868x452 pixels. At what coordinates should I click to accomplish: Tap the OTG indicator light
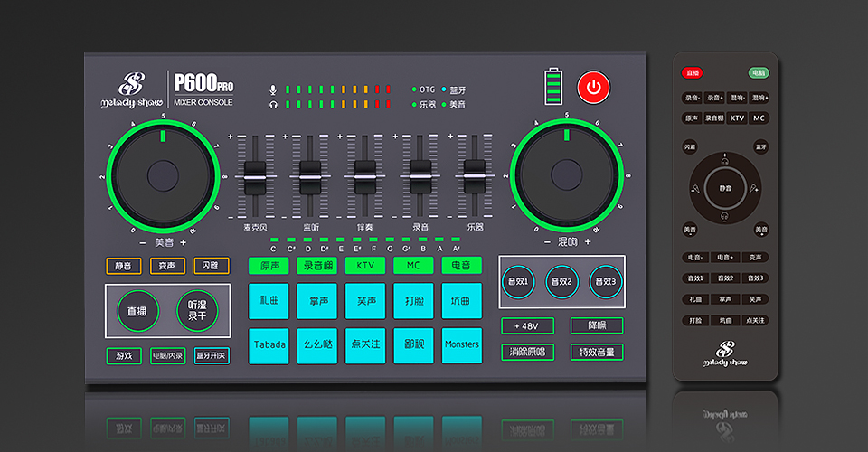coord(414,89)
